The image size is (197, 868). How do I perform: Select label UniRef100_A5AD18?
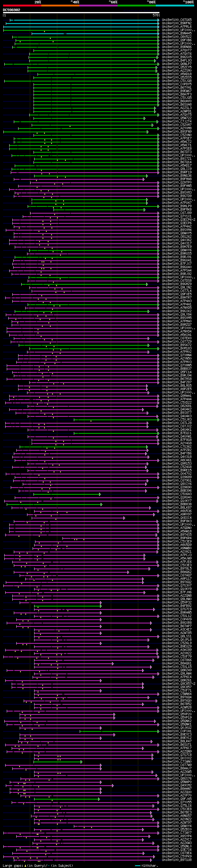pos(177,74)
